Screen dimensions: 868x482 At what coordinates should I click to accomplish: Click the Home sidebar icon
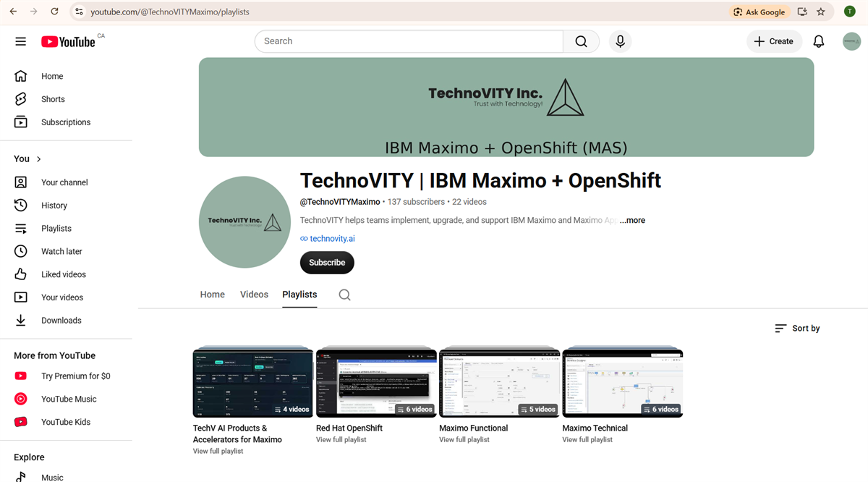coord(21,76)
